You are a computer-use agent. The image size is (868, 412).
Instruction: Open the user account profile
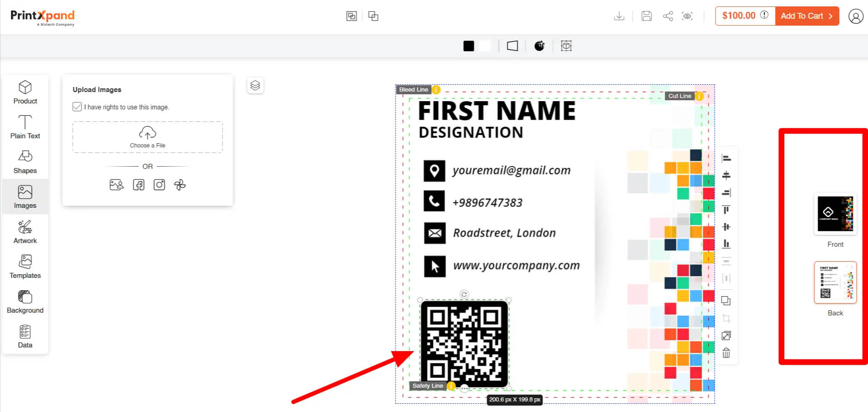(x=856, y=16)
